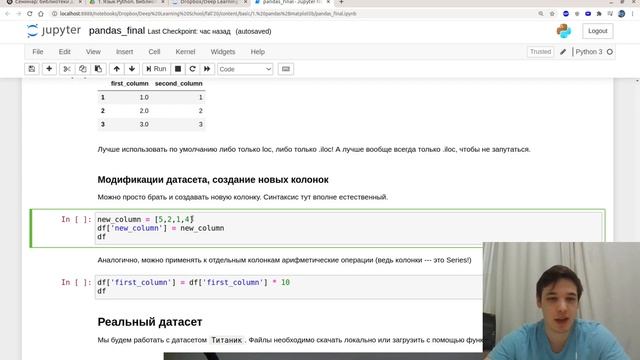Image resolution: width=640 pixels, height=360 pixels.
Task: Click the kernel idle circle indicator
Action: (610, 52)
